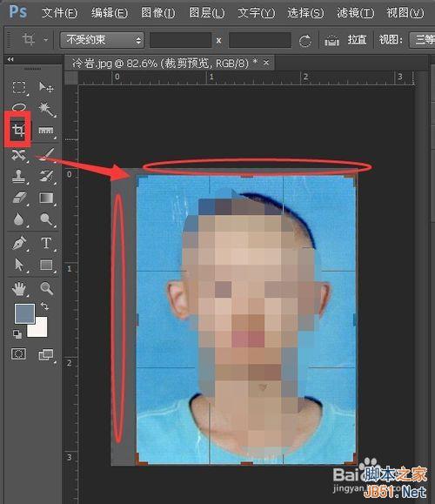The image size is (435, 504).
Task: Open the 视图(V) menu
Action: (405, 13)
